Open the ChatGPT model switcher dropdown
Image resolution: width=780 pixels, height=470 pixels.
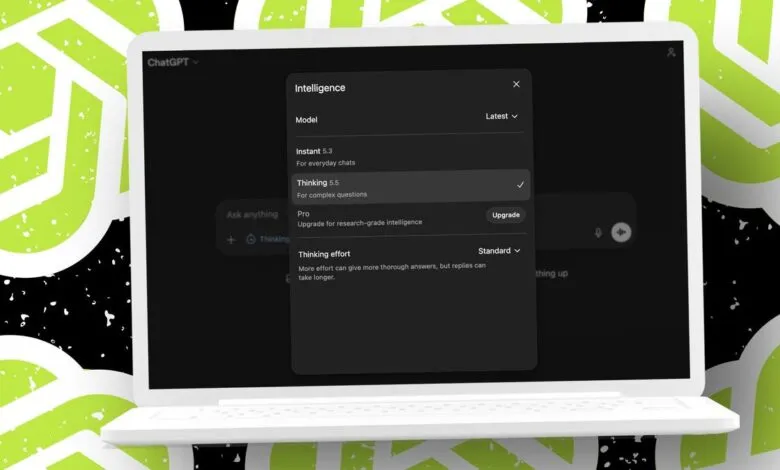[173, 62]
